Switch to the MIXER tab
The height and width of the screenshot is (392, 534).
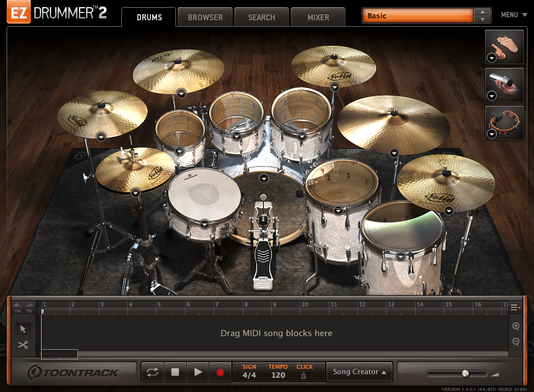[x=318, y=17]
